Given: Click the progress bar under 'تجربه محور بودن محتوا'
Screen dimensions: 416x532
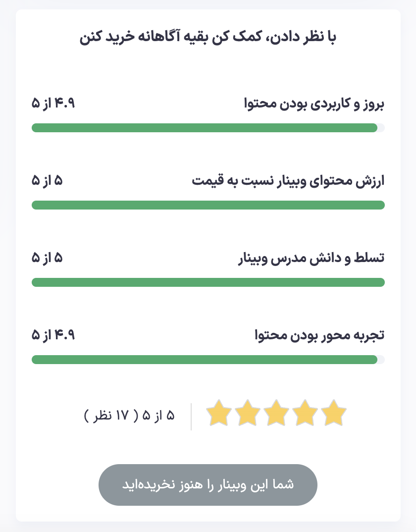Looking at the screenshot, I should [208, 360].
